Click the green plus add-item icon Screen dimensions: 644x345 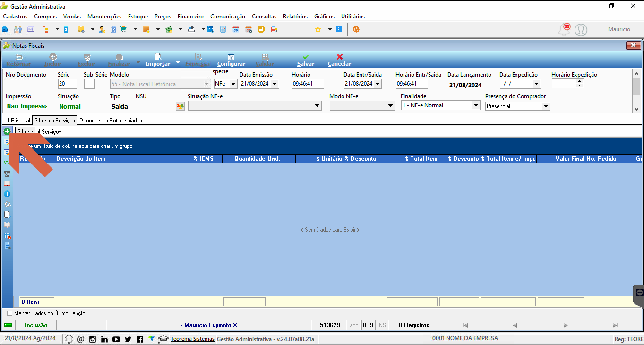[7, 131]
